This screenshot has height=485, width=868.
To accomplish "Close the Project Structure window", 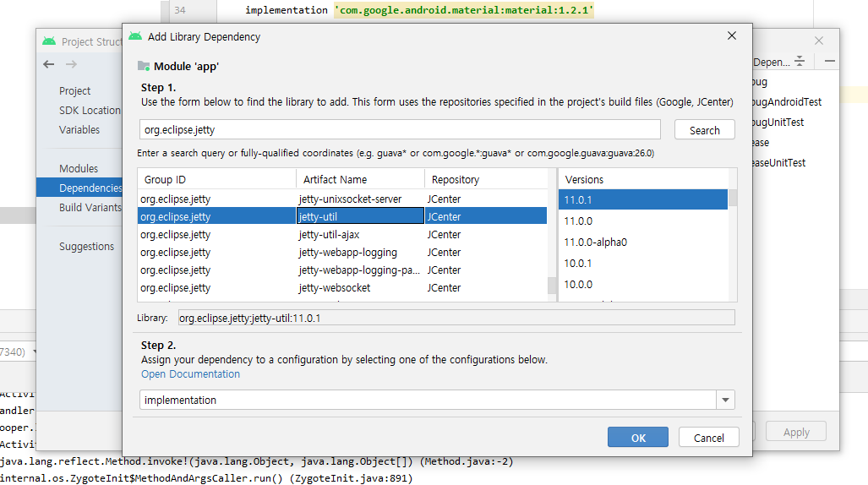I will [x=819, y=41].
